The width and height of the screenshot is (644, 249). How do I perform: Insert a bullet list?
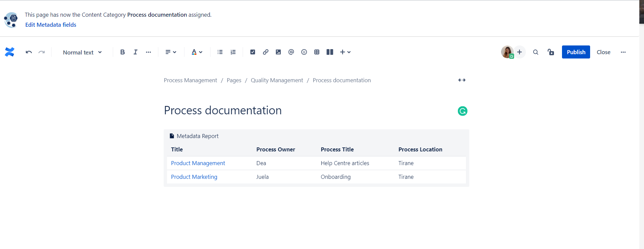pyautogui.click(x=220, y=52)
